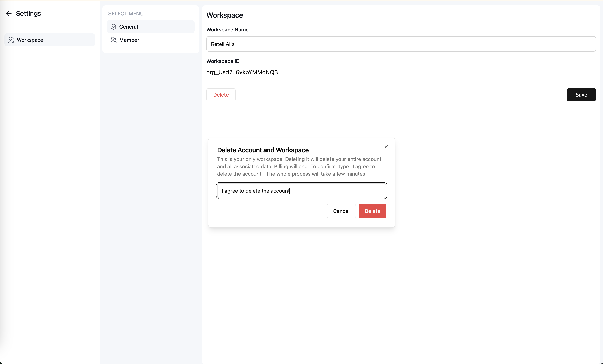Click the Workspace page heading
603x364 pixels.
tap(224, 15)
